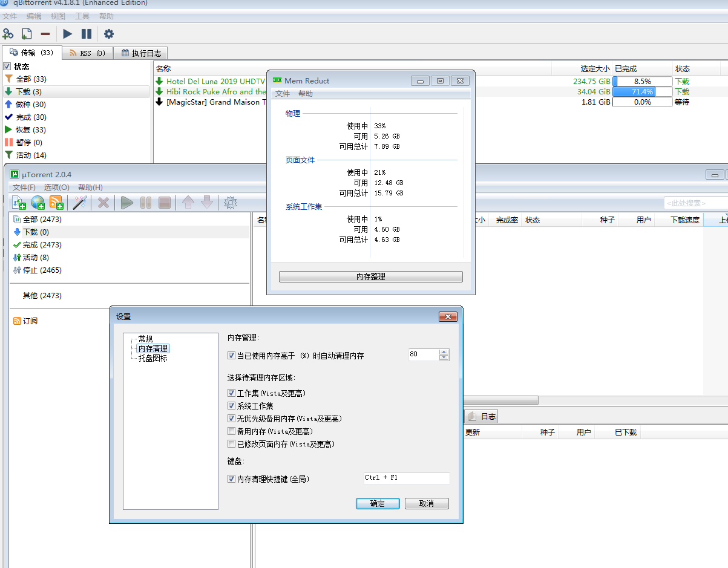This screenshot has height=568, width=728.
Task: Click µTorrent's add torrent file icon
Action: [x=19, y=203]
